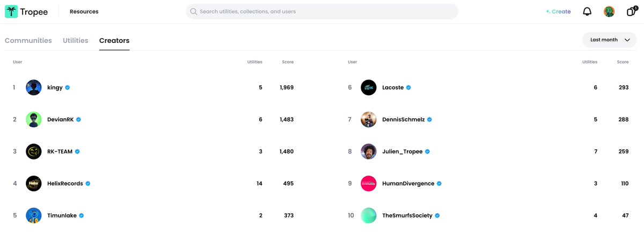Click the left Utilities column header
This screenshot has height=239, width=644.
[254, 62]
